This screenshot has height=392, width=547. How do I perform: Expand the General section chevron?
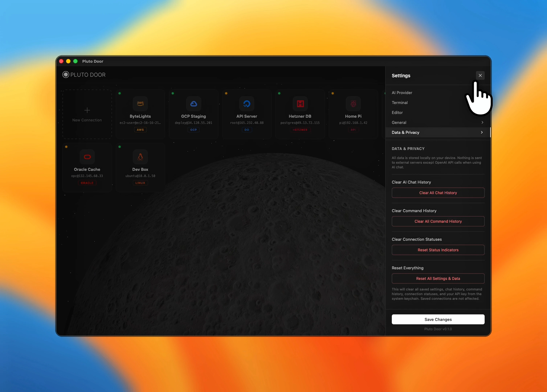(x=482, y=123)
